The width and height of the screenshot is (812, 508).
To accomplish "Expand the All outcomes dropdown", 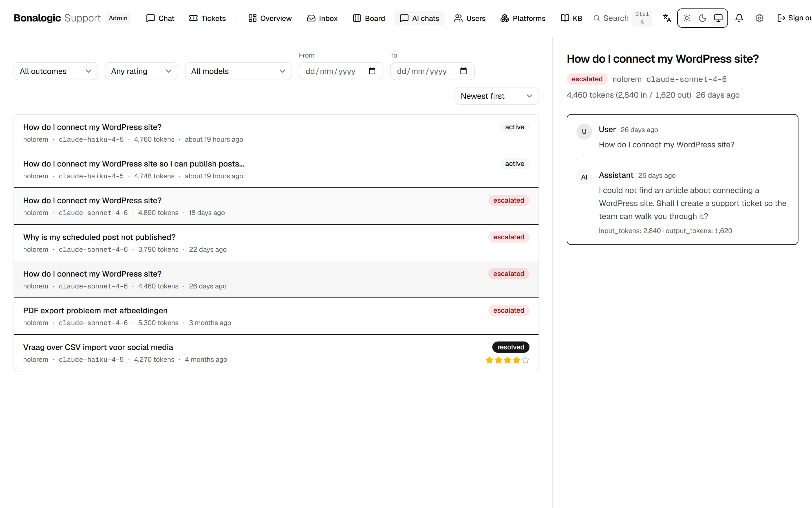I will [56, 71].
